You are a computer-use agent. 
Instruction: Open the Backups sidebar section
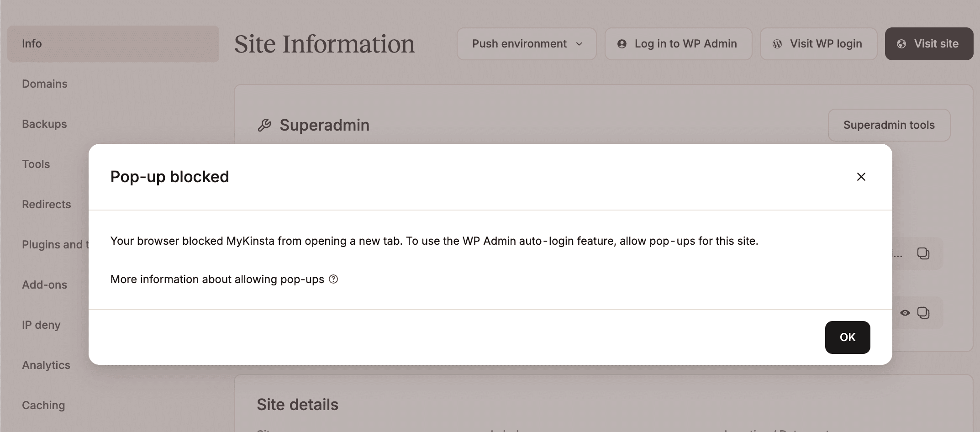tap(44, 124)
